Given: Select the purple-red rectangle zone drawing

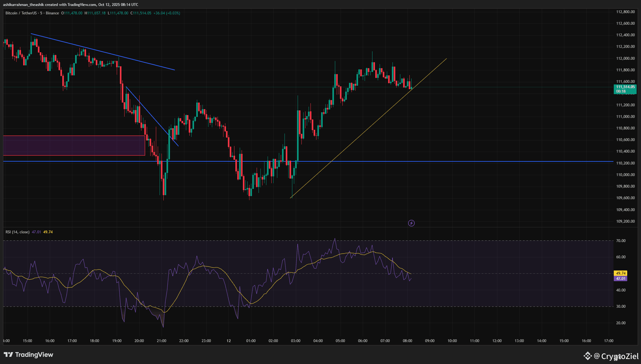Looking at the screenshot, I should [74, 145].
